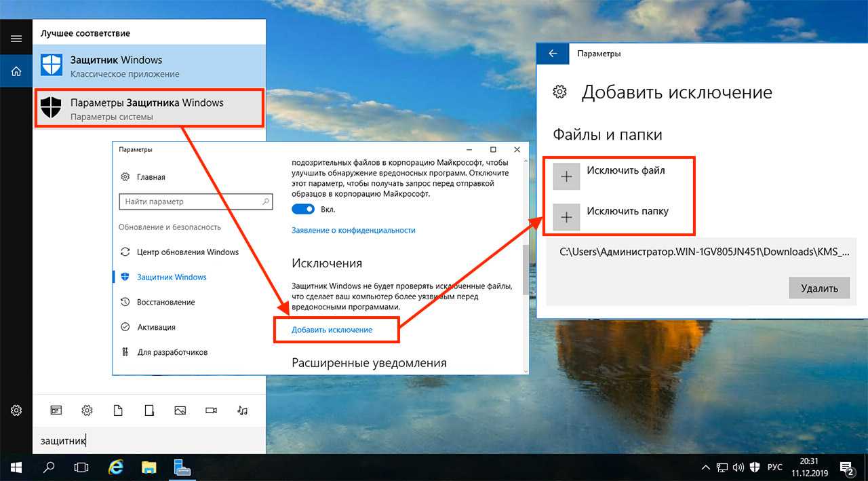
Task: Open Центр обновления Windows settings section
Action: [x=187, y=252]
